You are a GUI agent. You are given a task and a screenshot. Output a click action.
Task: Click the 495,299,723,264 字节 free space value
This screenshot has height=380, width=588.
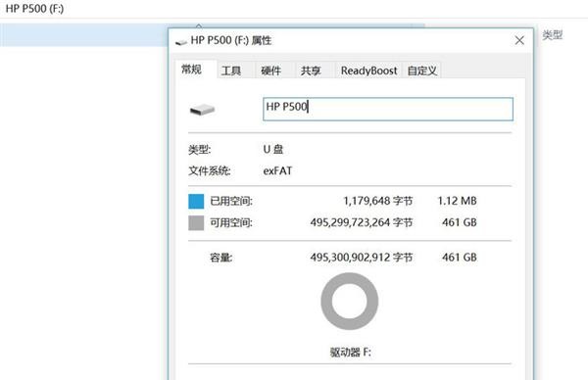(361, 222)
